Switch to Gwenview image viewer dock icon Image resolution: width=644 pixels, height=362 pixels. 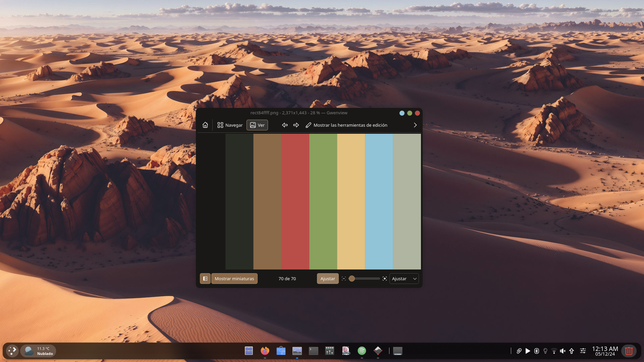[x=297, y=351]
